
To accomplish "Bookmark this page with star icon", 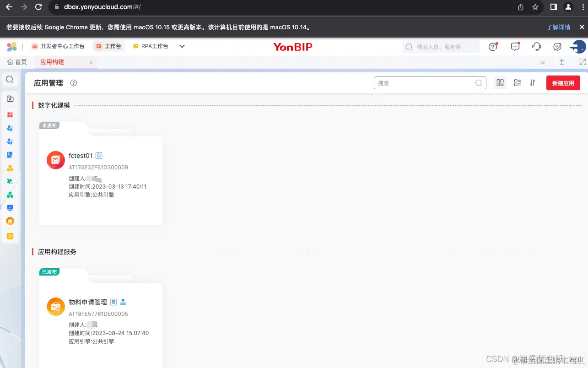I will [x=535, y=7].
